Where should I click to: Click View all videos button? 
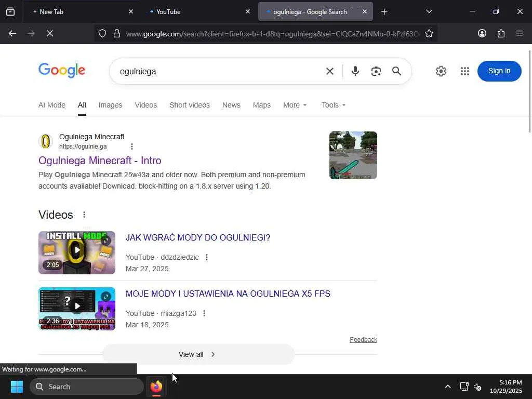[198, 354]
